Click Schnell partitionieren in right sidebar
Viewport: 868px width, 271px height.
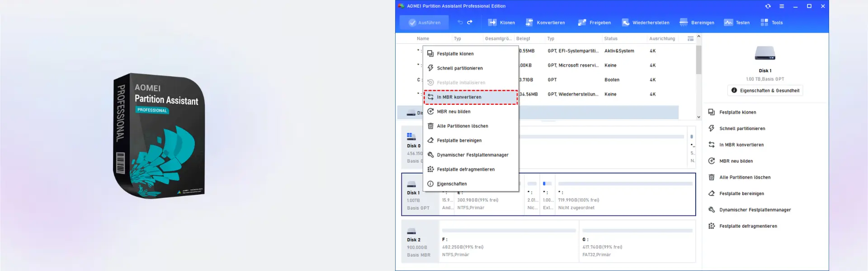coord(742,129)
